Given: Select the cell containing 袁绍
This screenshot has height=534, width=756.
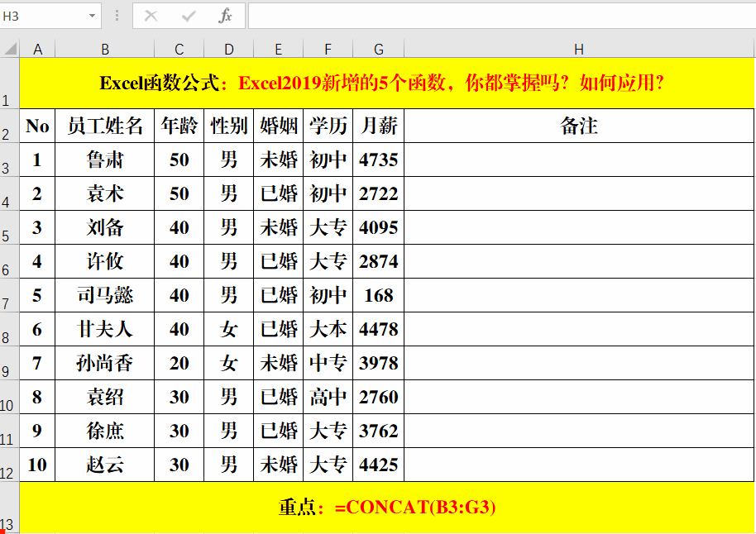Looking at the screenshot, I should pyautogui.click(x=104, y=397).
